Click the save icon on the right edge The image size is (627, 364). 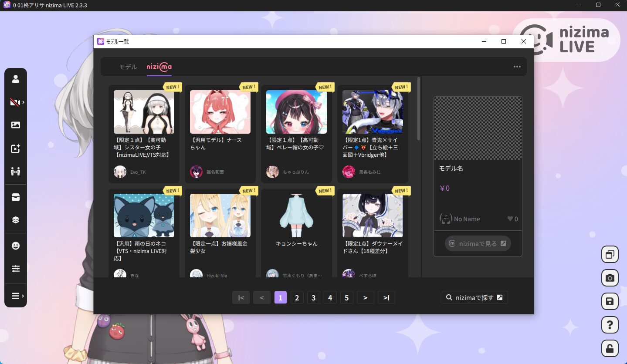[610, 301]
